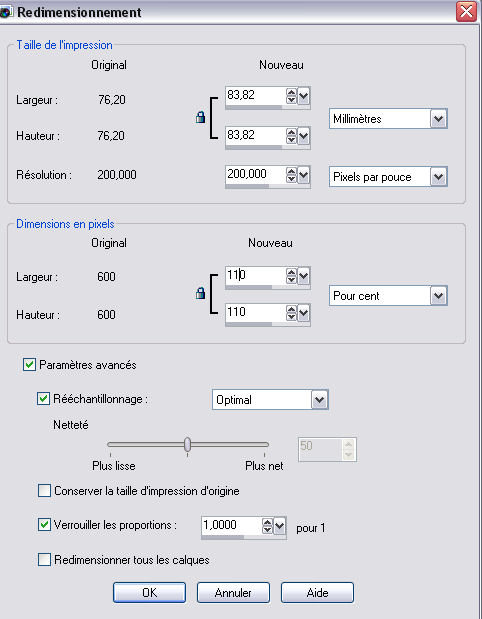Uncheck the Rééchantillonnage checkbox

point(43,398)
